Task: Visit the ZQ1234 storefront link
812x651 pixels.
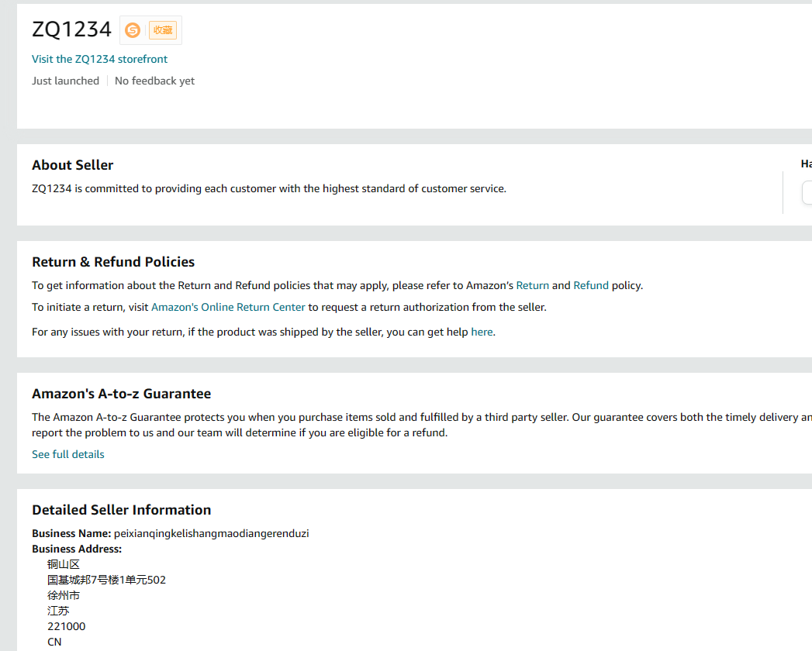Action: (x=99, y=59)
